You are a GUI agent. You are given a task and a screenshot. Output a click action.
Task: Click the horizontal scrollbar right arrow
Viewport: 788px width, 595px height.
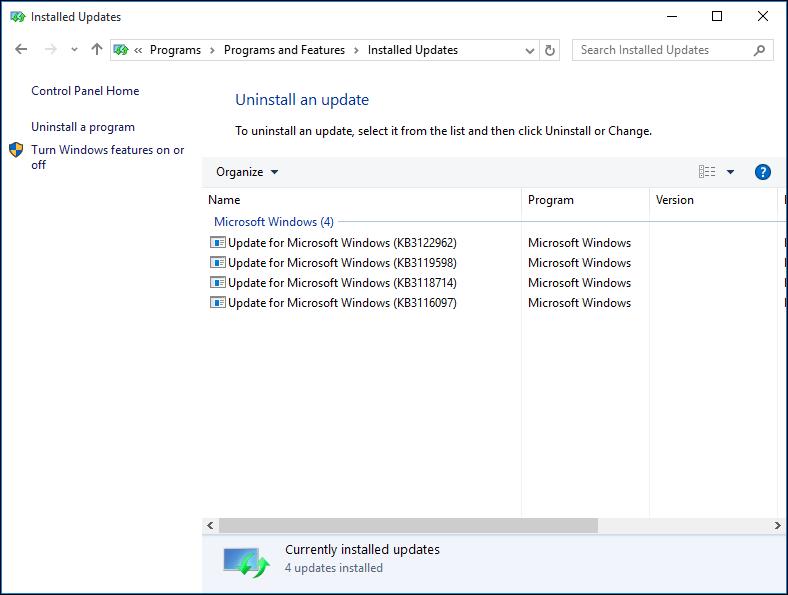[778, 526]
